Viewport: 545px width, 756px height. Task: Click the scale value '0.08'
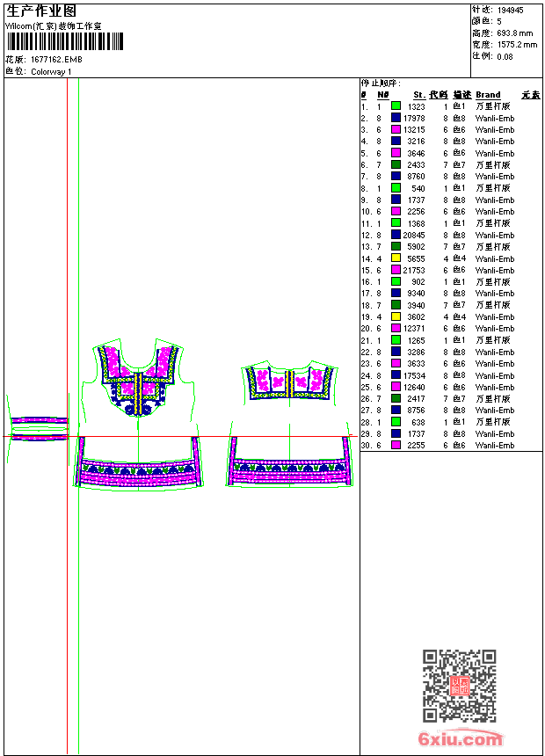[505, 56]
